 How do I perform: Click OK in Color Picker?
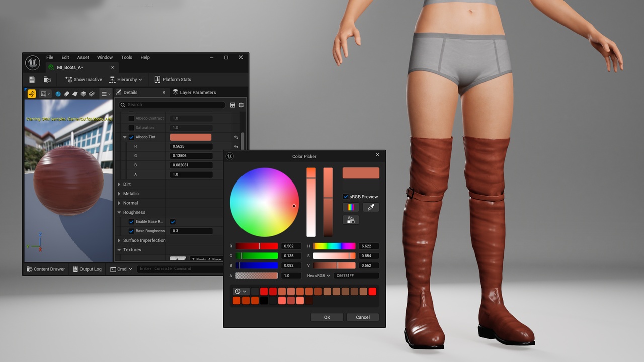[x=327, y=317]
